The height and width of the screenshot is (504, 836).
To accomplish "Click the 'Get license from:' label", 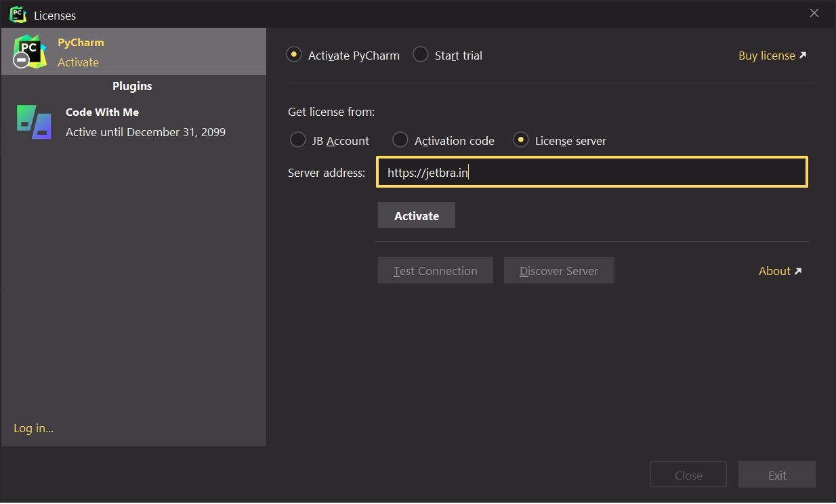I will [x=331, y=112].
